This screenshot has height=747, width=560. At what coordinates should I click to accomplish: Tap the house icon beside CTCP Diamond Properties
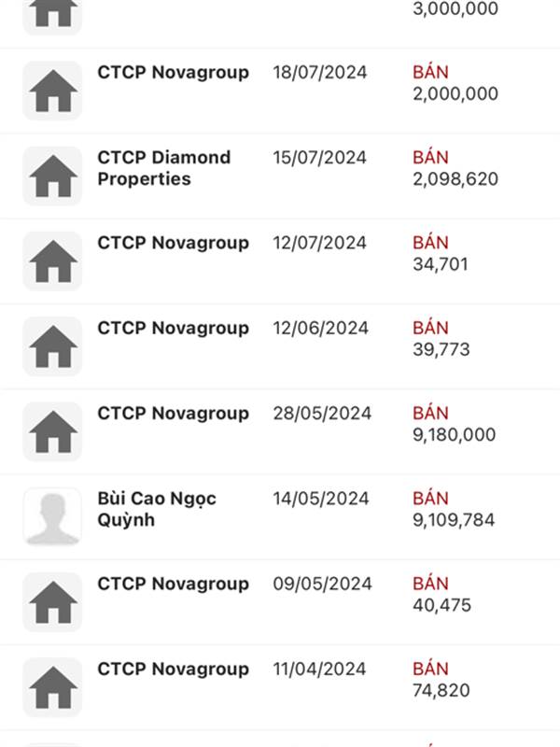(52, 176)
